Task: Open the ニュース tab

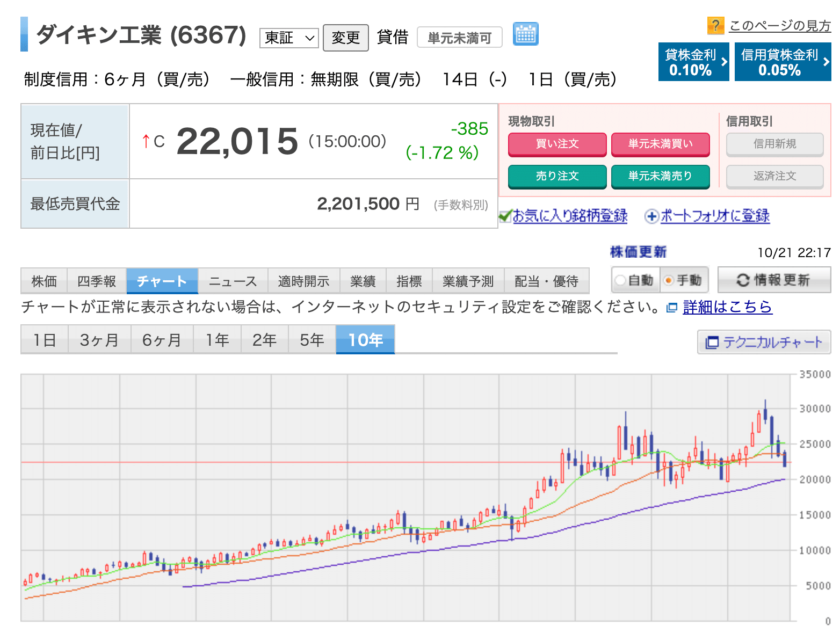Action: (233, 281)
